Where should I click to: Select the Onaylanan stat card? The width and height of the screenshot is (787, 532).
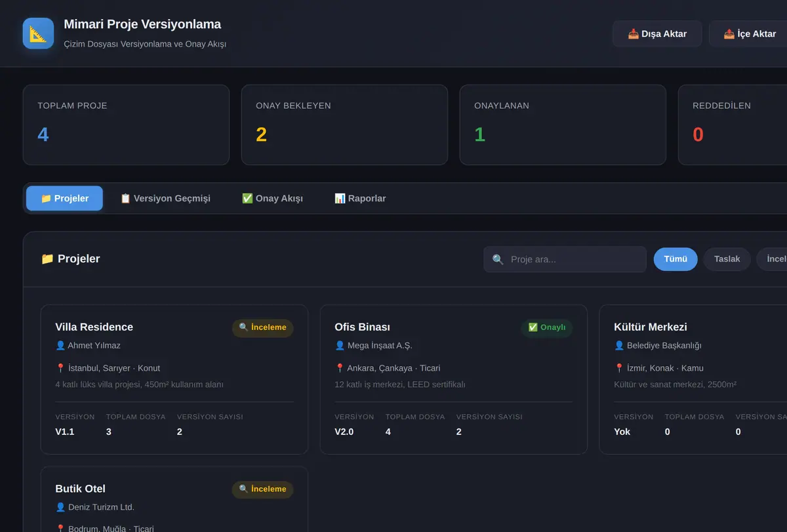[563, 125]
